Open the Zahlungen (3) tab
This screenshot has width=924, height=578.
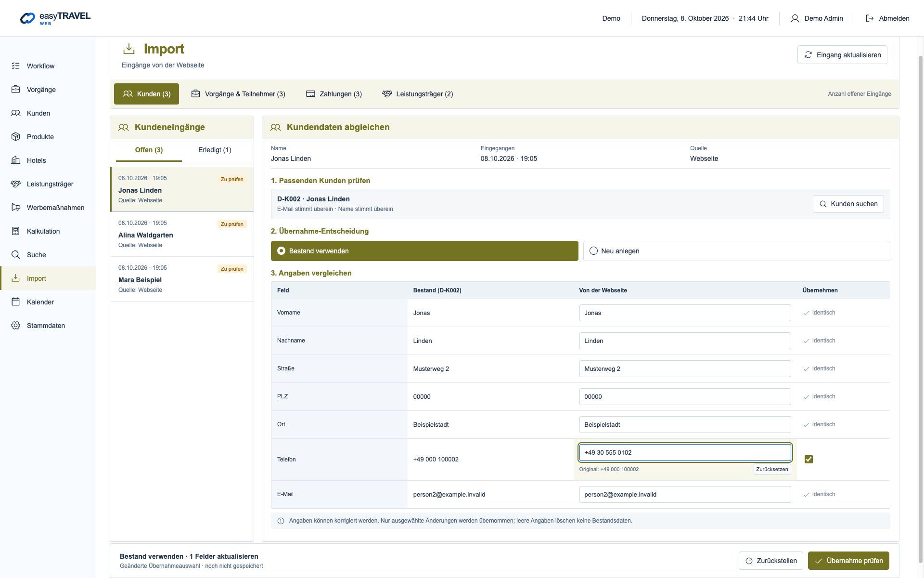coord(334,94)
